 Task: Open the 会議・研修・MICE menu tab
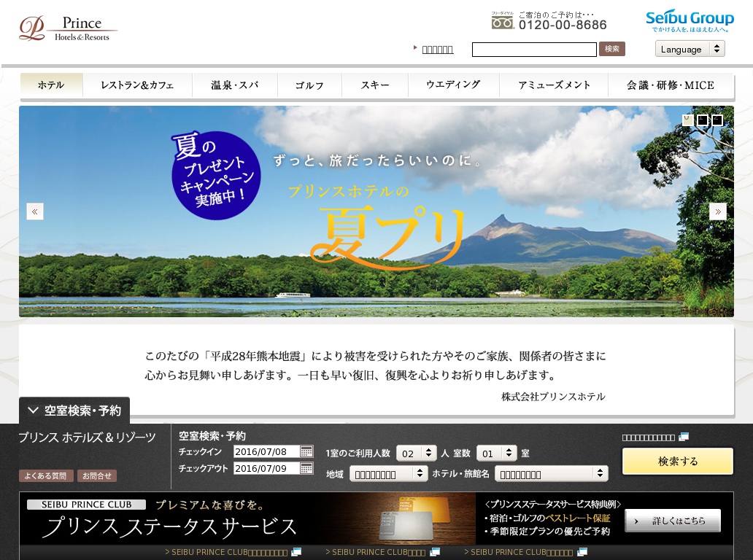[671, 85]
